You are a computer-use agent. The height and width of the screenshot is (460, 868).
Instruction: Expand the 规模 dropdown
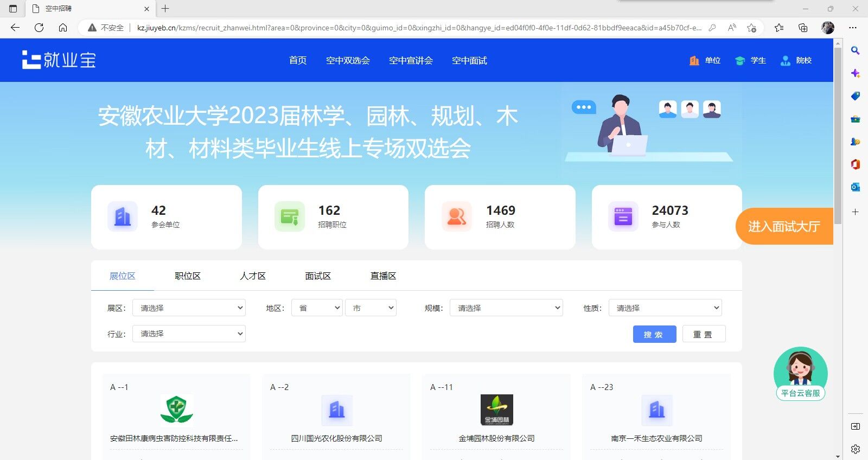(x=506, y=308)
